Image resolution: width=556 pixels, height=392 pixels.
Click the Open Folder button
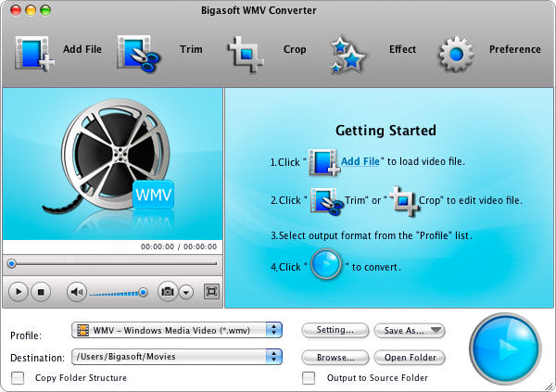click(x=410, y=357)
